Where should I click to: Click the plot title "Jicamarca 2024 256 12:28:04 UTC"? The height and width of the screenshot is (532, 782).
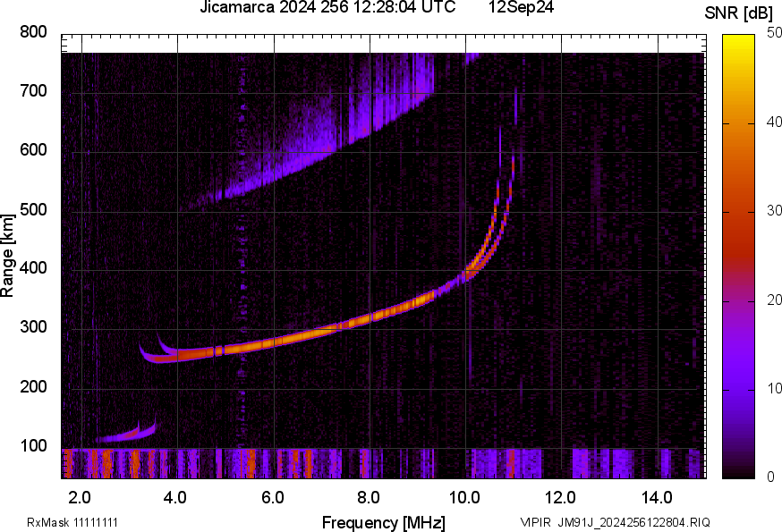327,6
